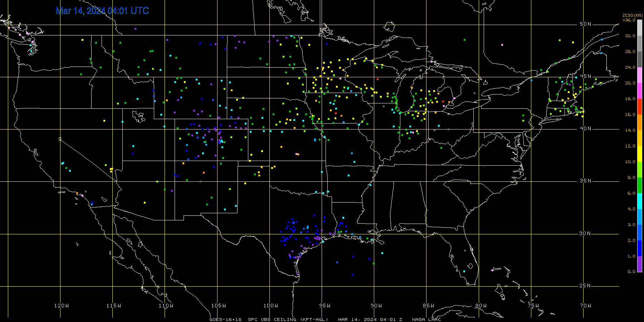Screen dimensions: 644x322
Task: Select the light pink 20–24 kft legend segment
Action: (640, 75)
